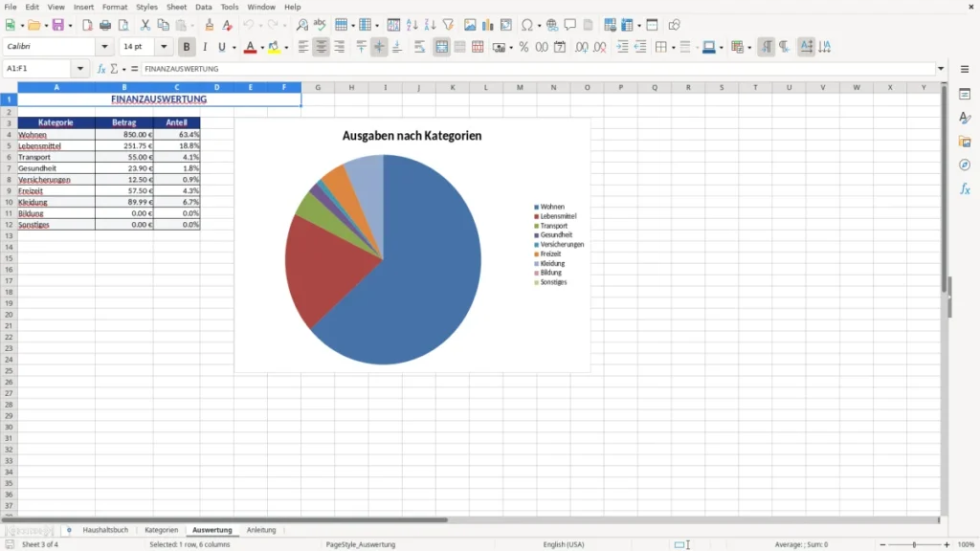
Task: Switch to the Haushaltsbuch sheet tab
Action: (x=105, y=530)
